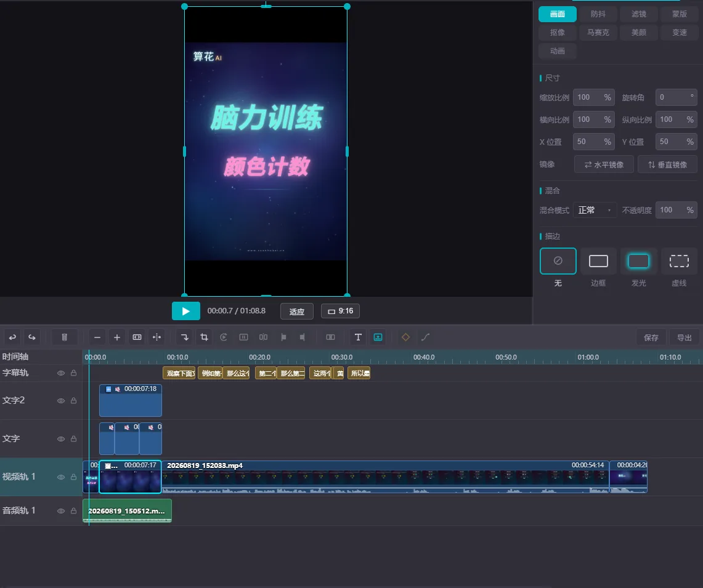
Task: Zoom in timeline with plus icon
Action: point(117,337)
